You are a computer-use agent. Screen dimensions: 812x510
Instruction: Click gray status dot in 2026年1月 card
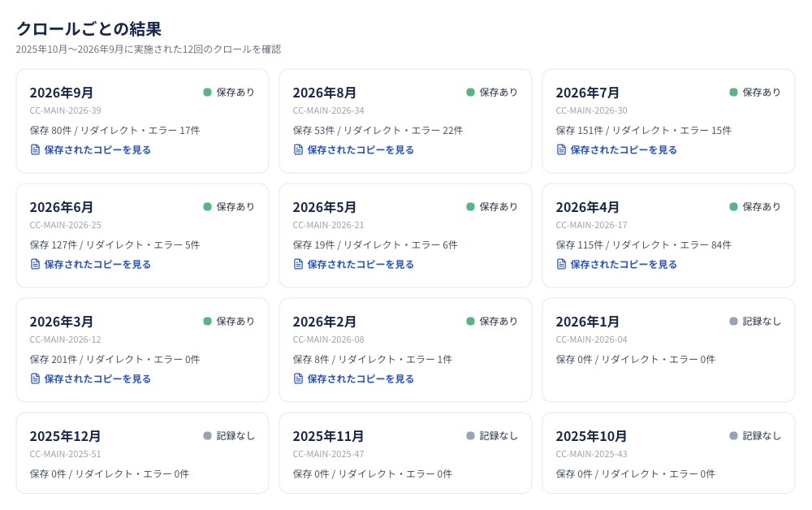point(734,321)
